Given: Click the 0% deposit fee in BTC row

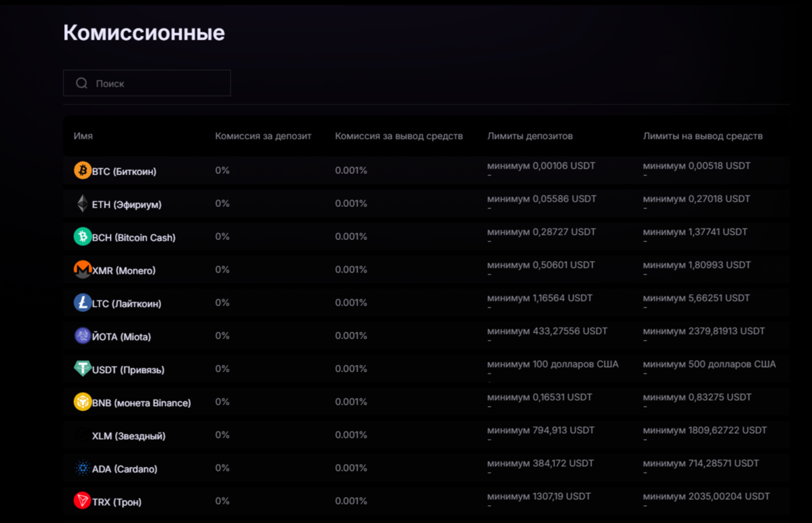Looking at the screenshot, I should (222, 171).
